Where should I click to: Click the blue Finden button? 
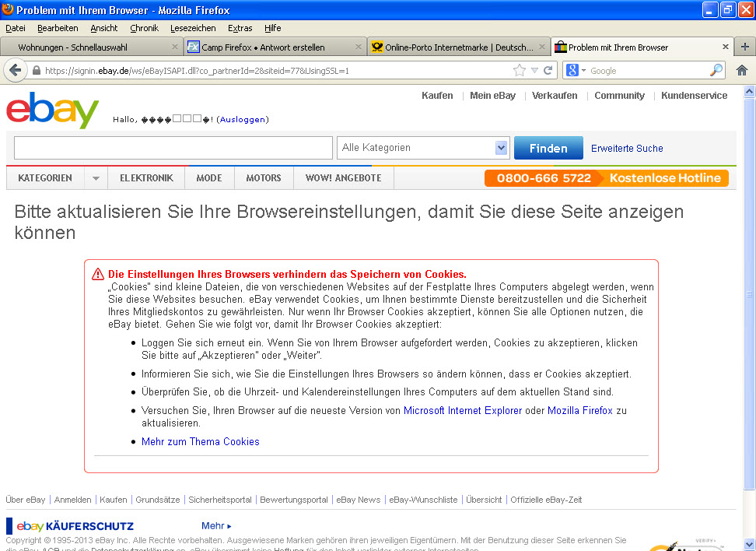(x=548, y=148)
